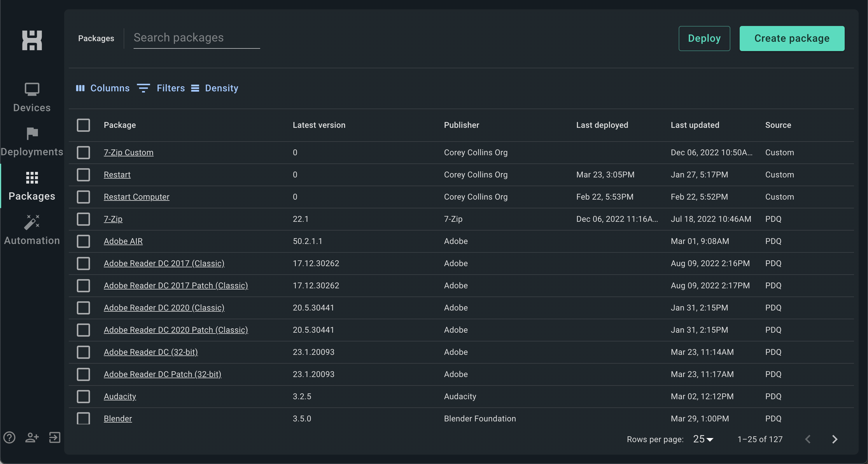
Task: Select the Packages sidebar tab
Action: point(32,186)
